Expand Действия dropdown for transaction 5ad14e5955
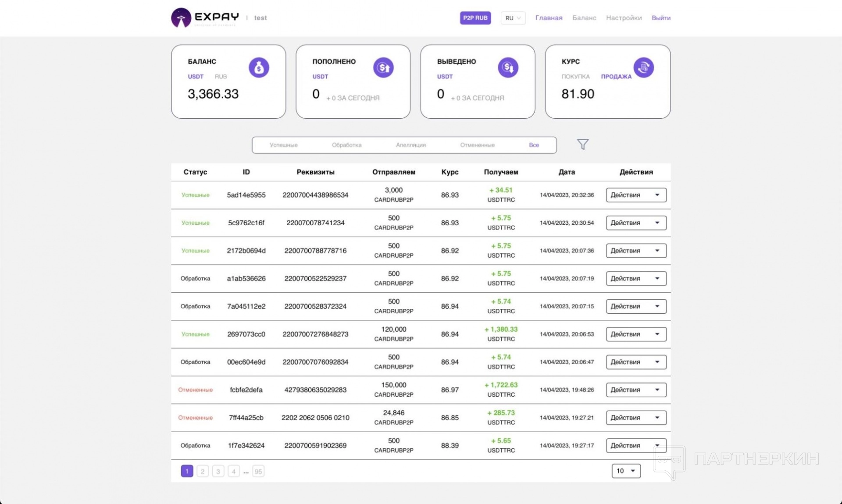842x504 pixels. (x=636, y=195)
